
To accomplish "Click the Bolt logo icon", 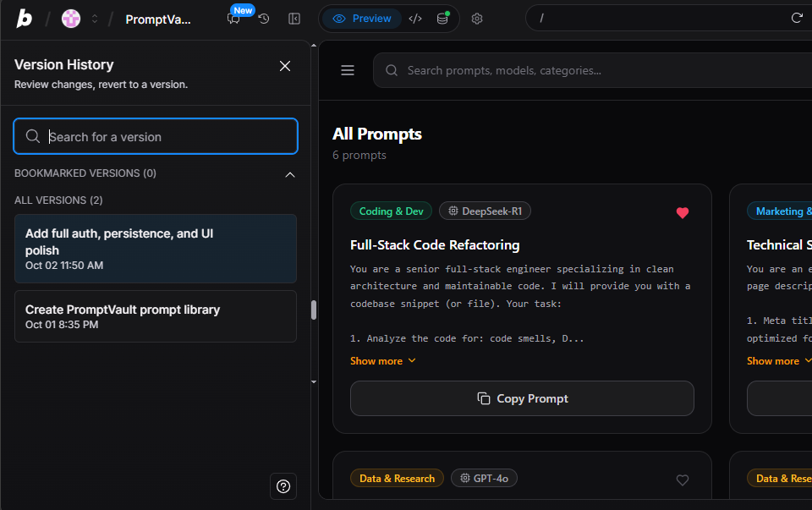I will (x=24, y=19).
